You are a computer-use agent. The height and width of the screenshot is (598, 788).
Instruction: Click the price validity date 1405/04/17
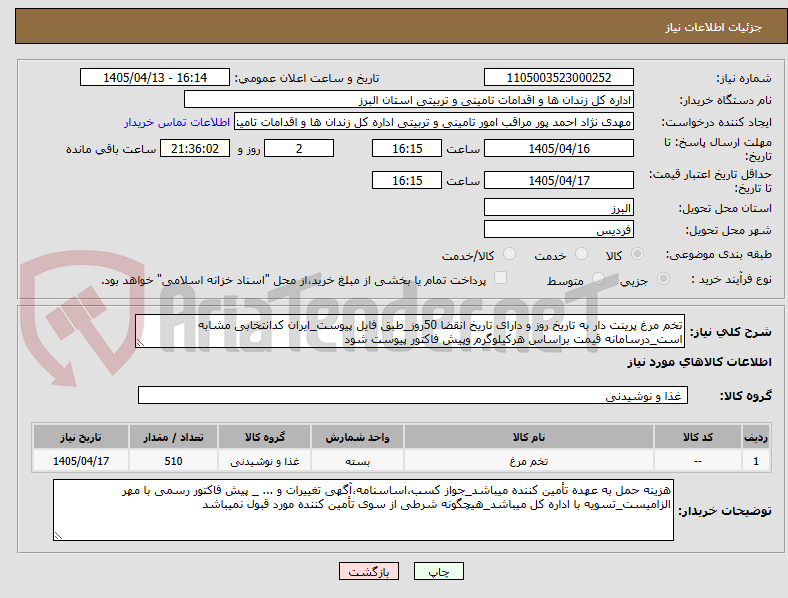click(x=558, y=180)
